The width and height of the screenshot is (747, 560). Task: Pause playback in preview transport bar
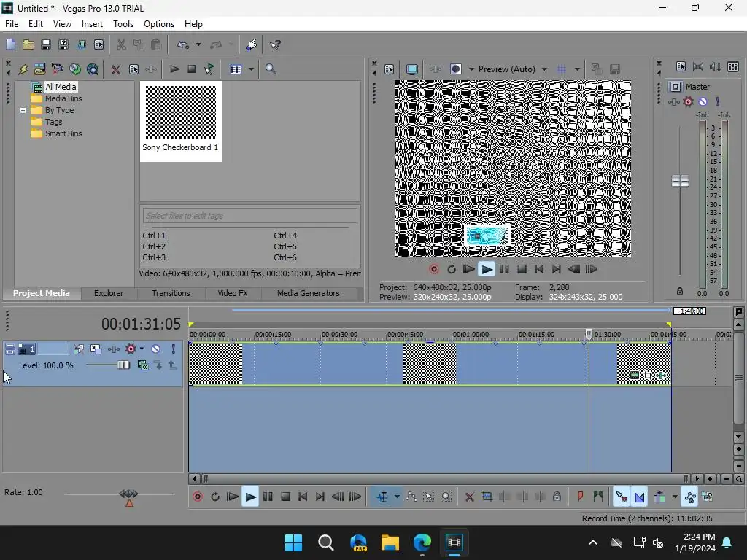(504, 269)
